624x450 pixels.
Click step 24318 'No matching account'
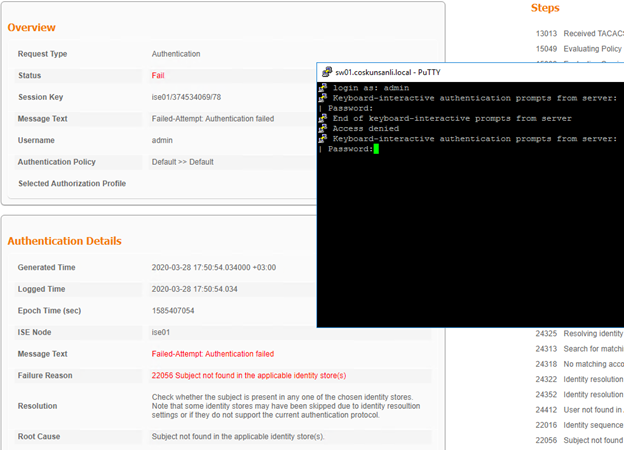(x=579, y=364)
